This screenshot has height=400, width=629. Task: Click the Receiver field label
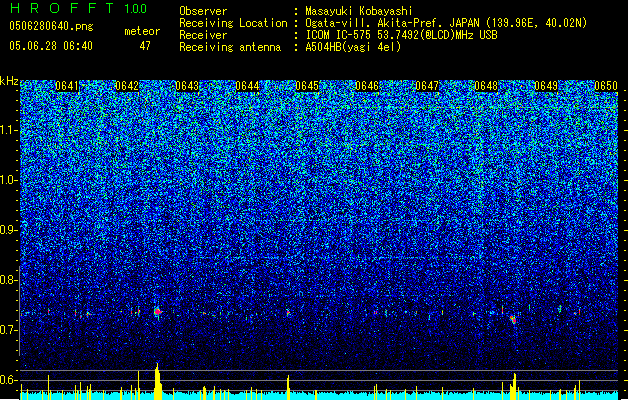(x=203, y=35)
